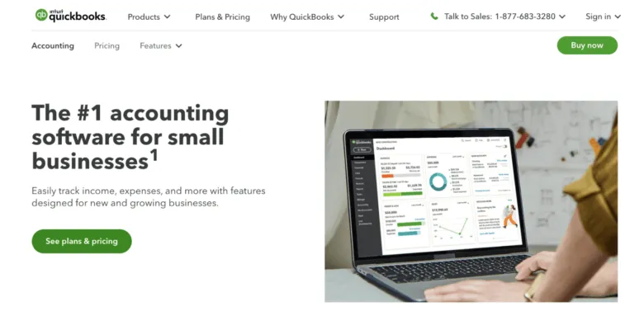Click the sales phone number 1-877-683-3280
Screen dimensions: 644x330
click(x=525, y=16)
